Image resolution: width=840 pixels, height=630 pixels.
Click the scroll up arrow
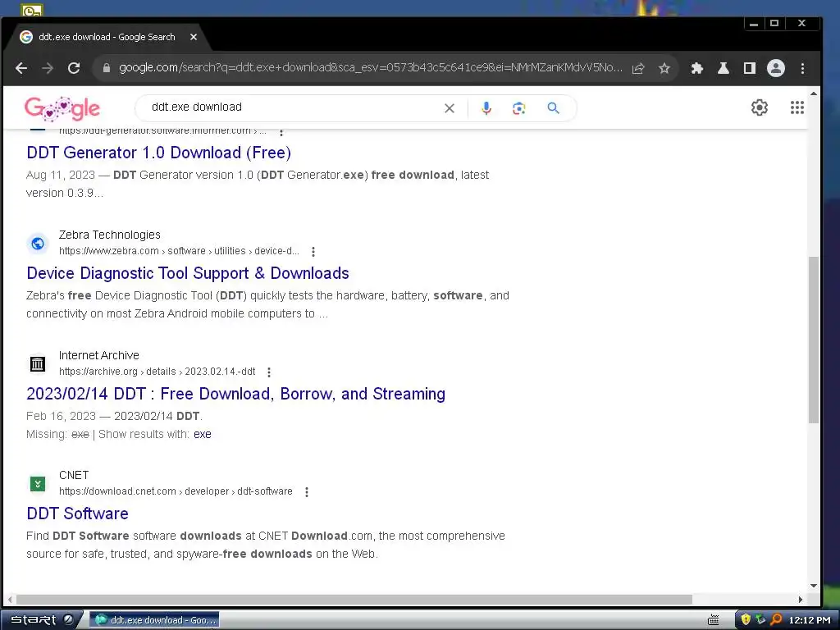813,94
